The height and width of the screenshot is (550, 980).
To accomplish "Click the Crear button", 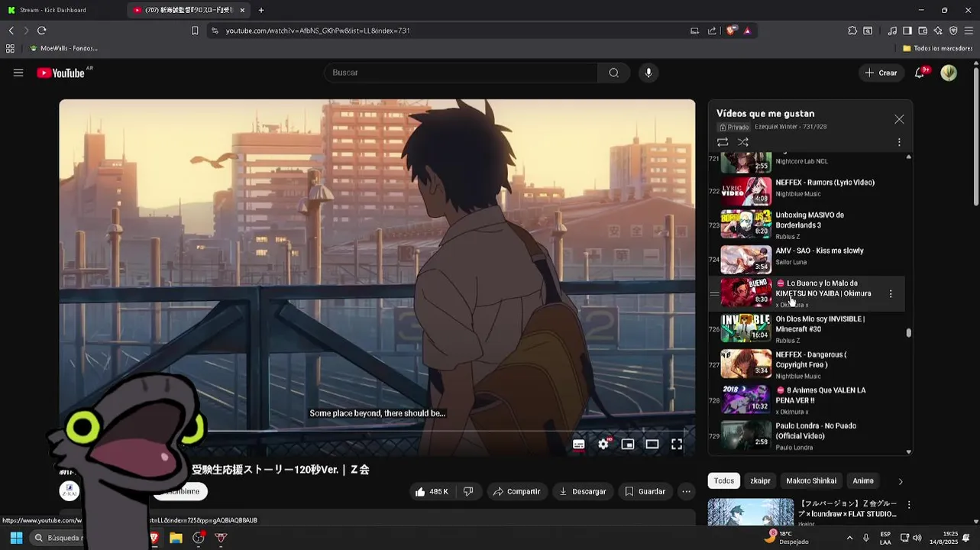I will point(881,73).
